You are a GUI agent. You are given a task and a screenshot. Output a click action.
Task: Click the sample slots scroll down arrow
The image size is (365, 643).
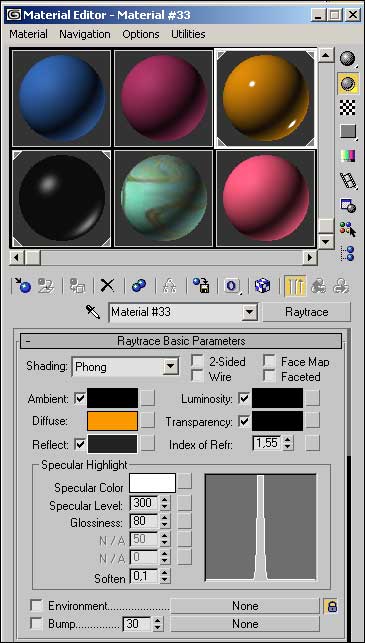tap(326, 241)
